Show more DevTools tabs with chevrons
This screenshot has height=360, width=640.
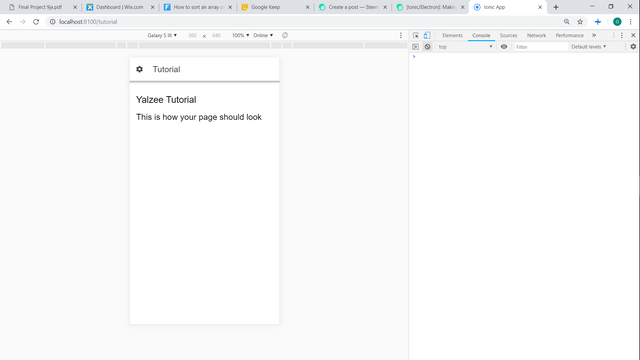point(594,36)
